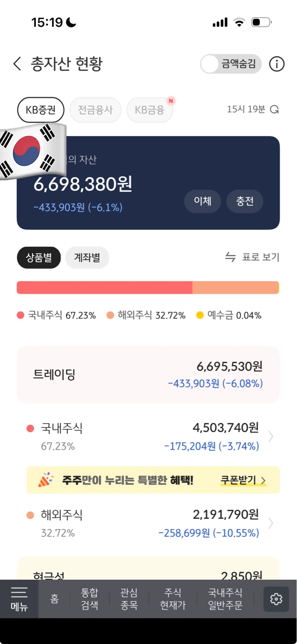The image size is (297, 644).
Task: Tap the party popper banner icon
Action: click(x=45, y=480)
